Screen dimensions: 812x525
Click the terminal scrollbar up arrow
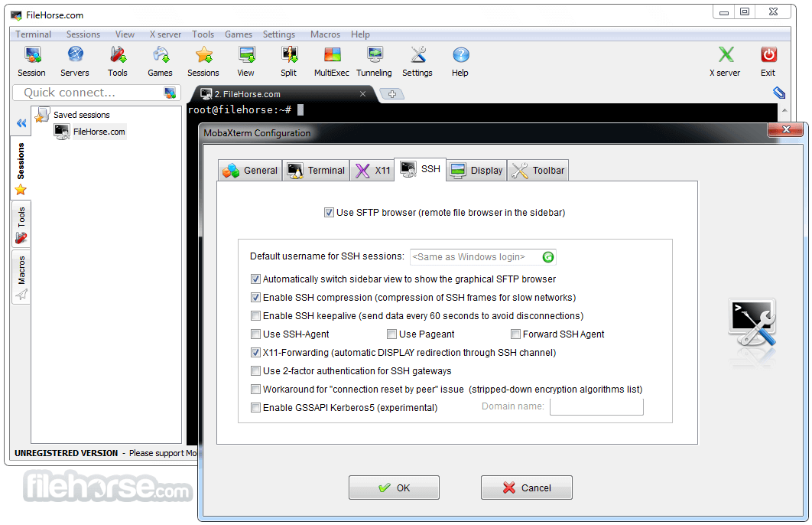click(784, 110)
